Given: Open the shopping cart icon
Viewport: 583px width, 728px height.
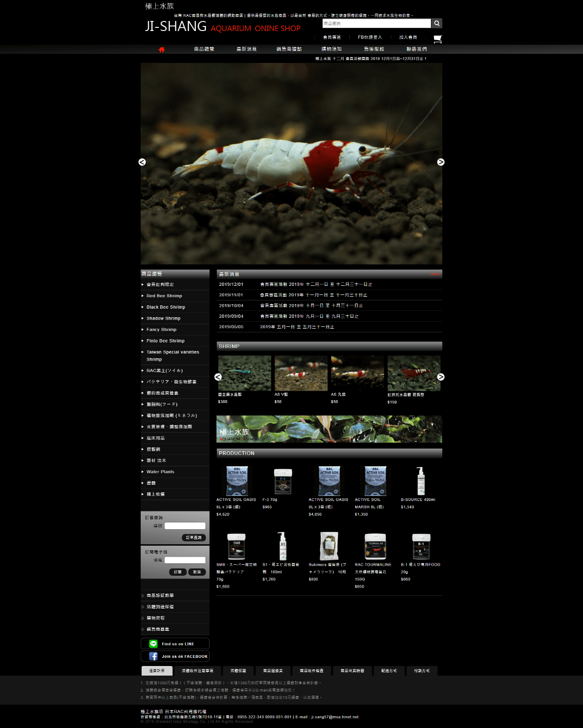Looking at the screenshot, I should pyautogui.click(x=438, y=39).
